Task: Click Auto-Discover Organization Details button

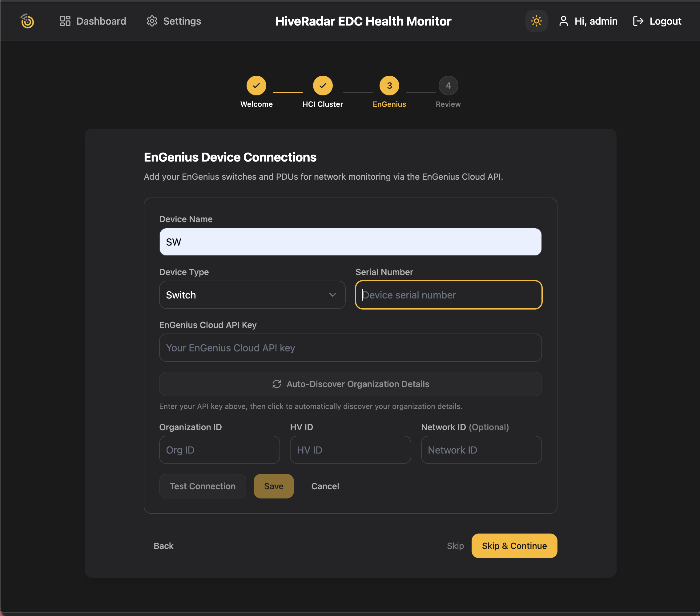Action: [x=350, y=384]
